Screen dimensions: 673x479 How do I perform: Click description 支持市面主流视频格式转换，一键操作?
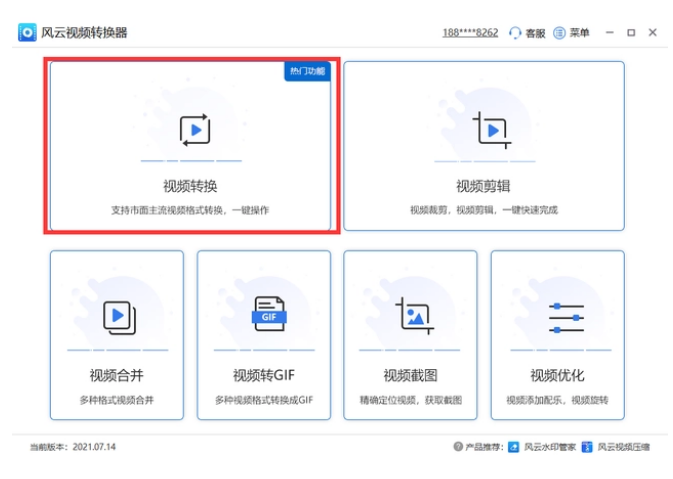click(190, 210)
